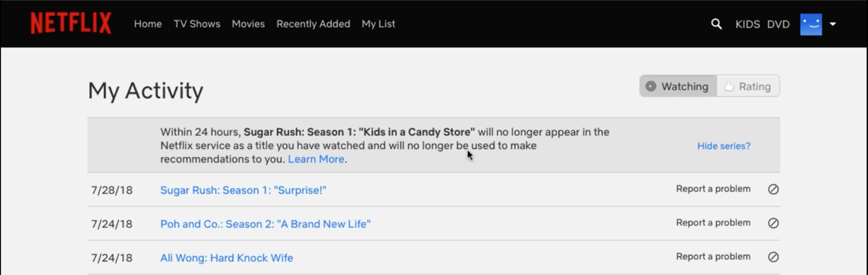The image size is (868, 275).
Task: Open the search magnifier icon
Action: click(716, 24)
